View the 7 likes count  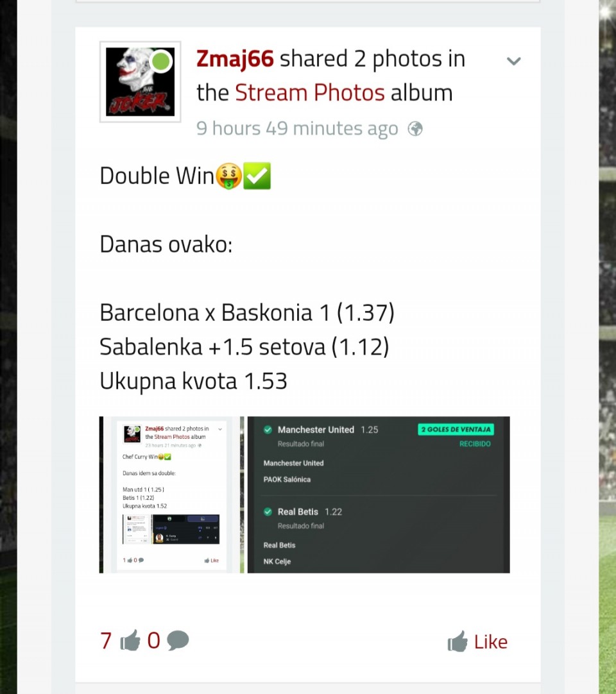(x=106, y=641)
